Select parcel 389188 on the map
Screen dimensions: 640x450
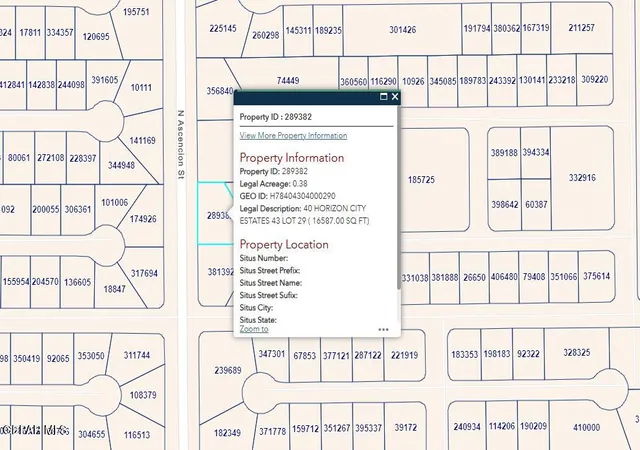[504, 153]
